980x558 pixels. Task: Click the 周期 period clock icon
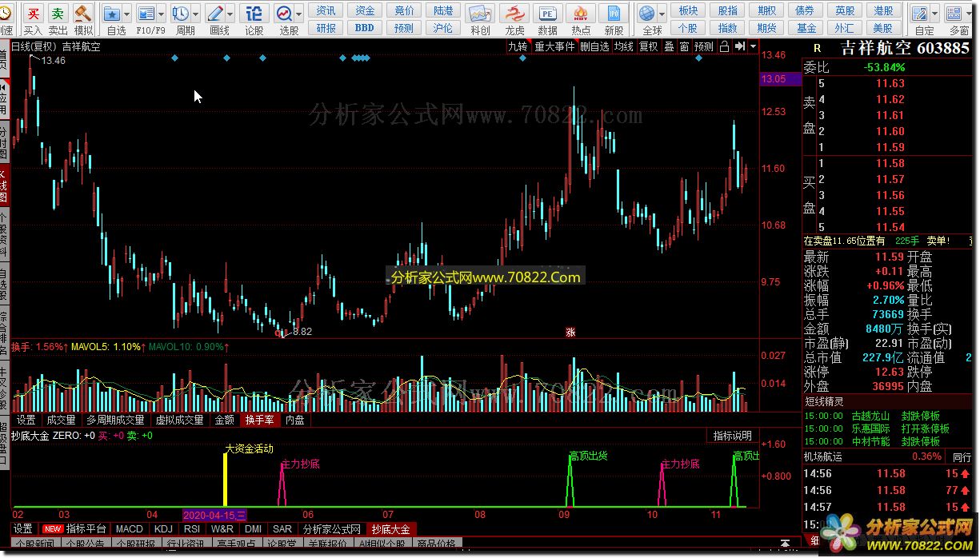(181, 14)
